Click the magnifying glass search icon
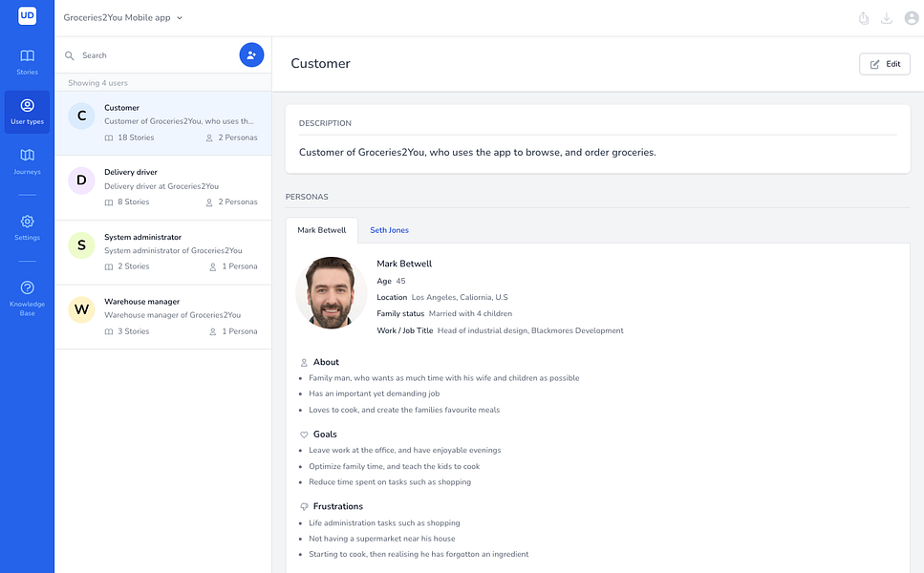Screen dimensions: 924x573 pyautogui.click(x=70, y=54)
